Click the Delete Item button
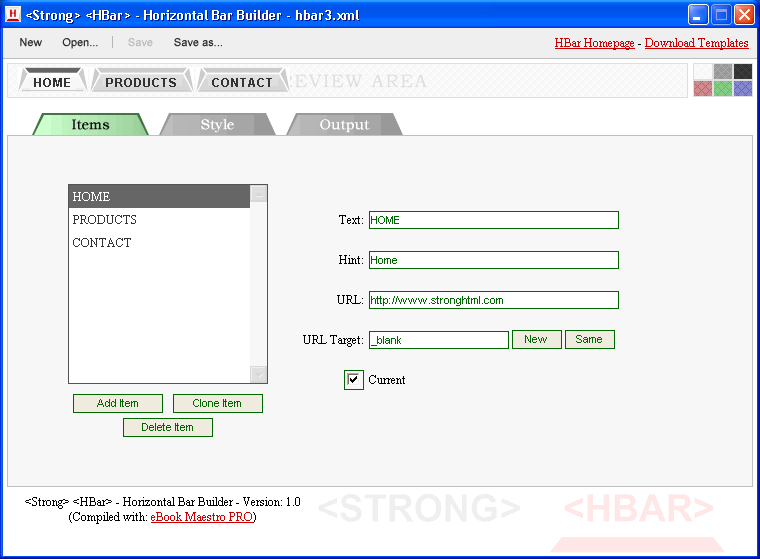 click(167, 428)
